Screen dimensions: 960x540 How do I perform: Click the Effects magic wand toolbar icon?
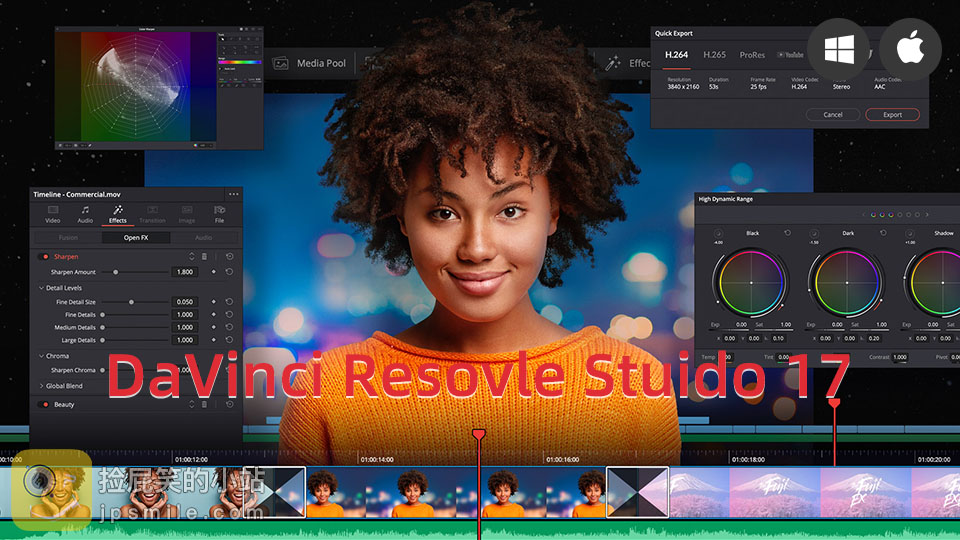click(613, 62)
